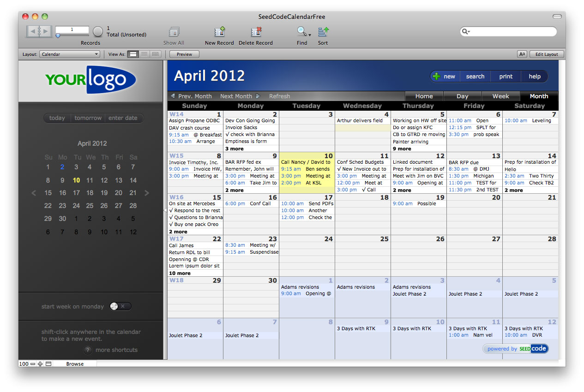Open the search field magnifier dropdown
The image size is (584, 392).
pyautogui.click(x=466, y=32)
